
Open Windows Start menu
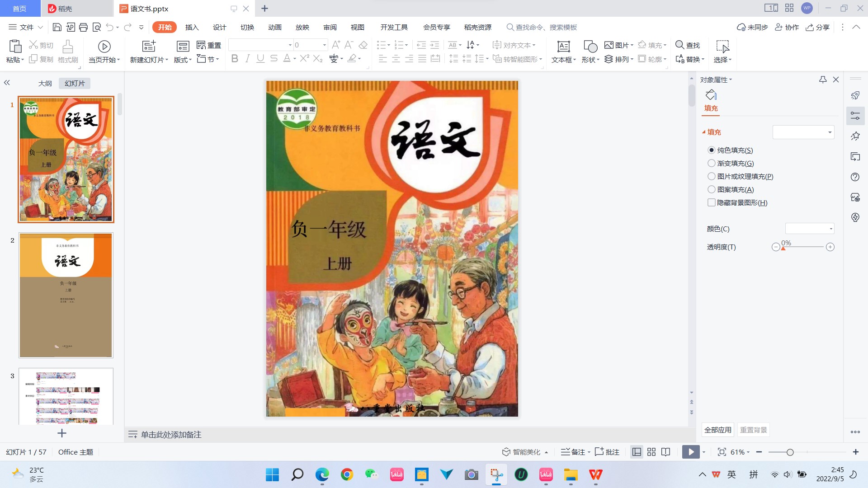(x=272, y=474)
